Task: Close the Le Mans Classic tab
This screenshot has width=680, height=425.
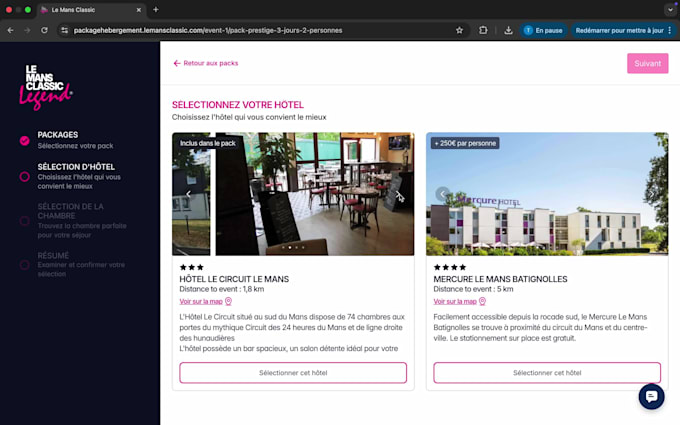Action: (x=139, y=10)
